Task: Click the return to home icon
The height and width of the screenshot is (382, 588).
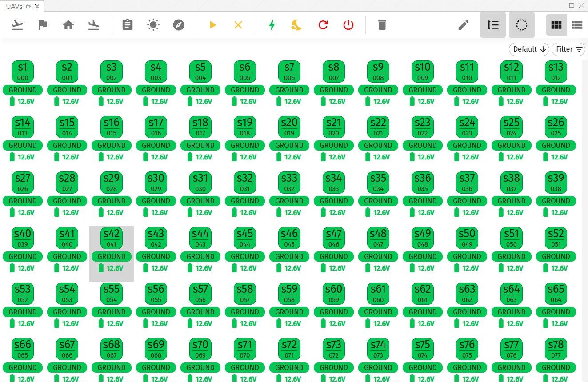Action: (x=68, y=25)
